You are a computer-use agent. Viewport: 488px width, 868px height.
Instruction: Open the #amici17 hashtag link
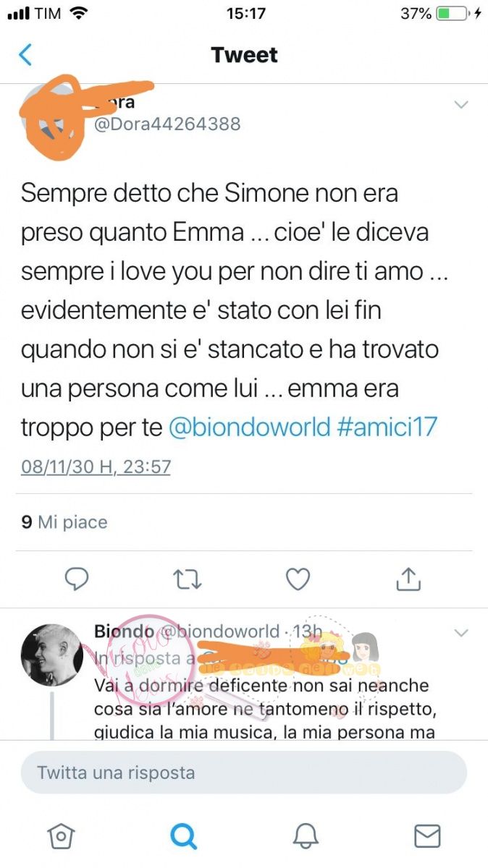[x=388, y=427]
